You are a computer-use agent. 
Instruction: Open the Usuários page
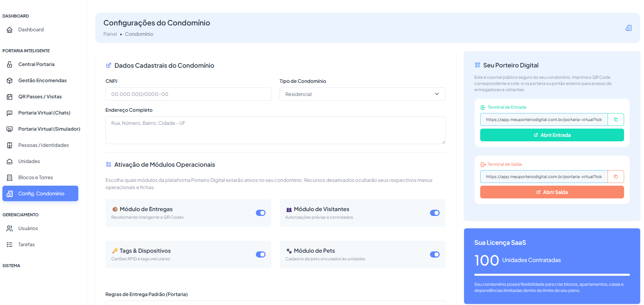click(40, 228)
